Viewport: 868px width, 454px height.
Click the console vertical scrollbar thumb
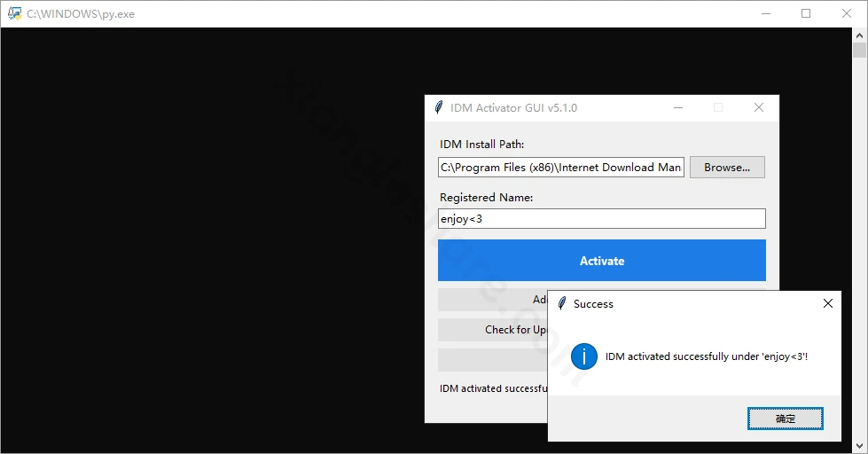click(x=860, y=51)
